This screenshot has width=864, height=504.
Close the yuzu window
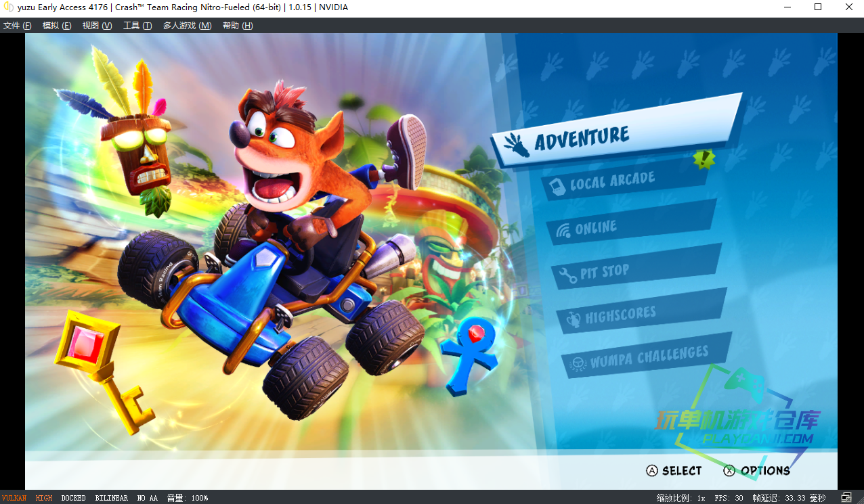[x=848, y=7]
